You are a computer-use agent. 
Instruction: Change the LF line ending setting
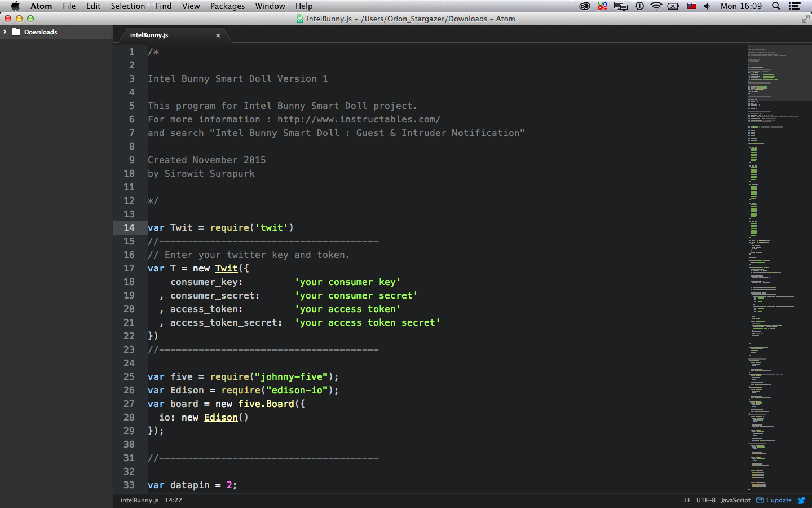(687, 500)
